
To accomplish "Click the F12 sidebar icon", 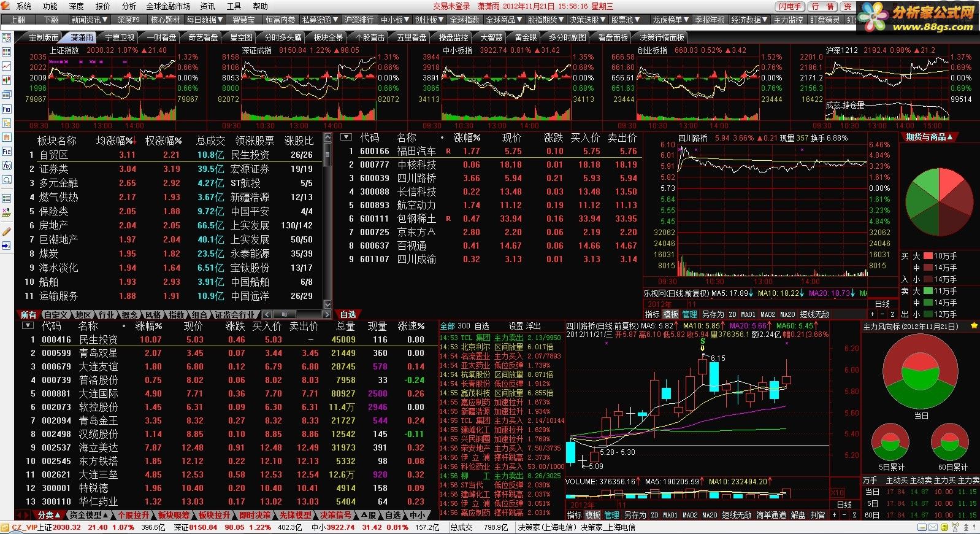I will [7, 151].
